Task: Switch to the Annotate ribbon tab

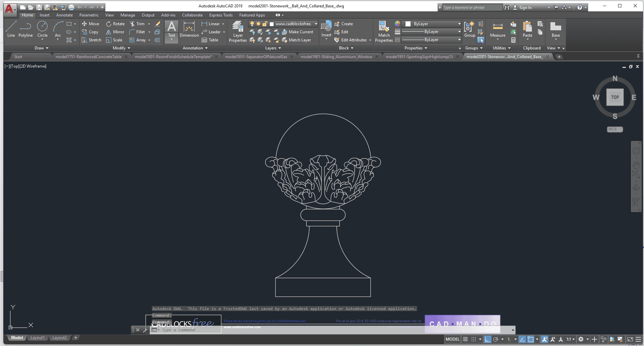Action: [64, 15]
